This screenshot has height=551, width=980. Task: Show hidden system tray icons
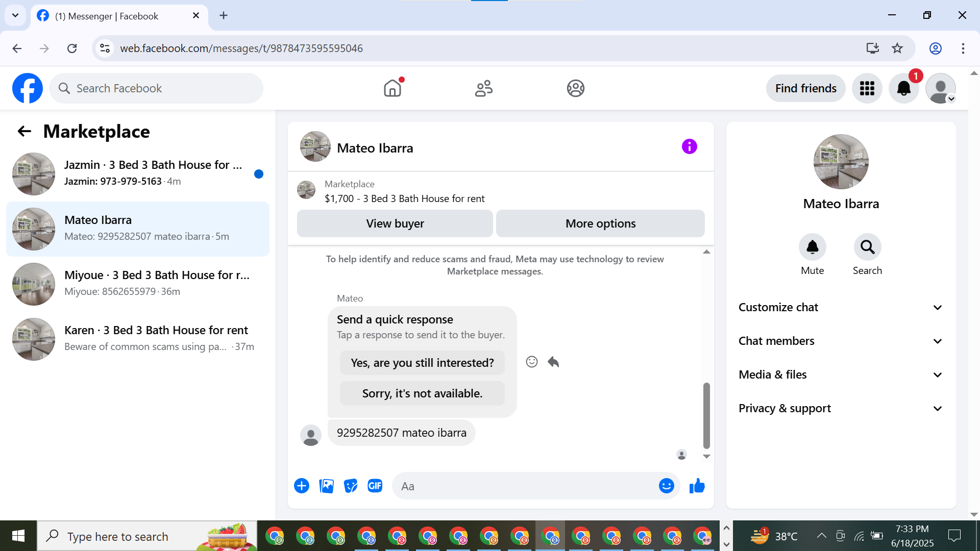(x=821, y=536)
